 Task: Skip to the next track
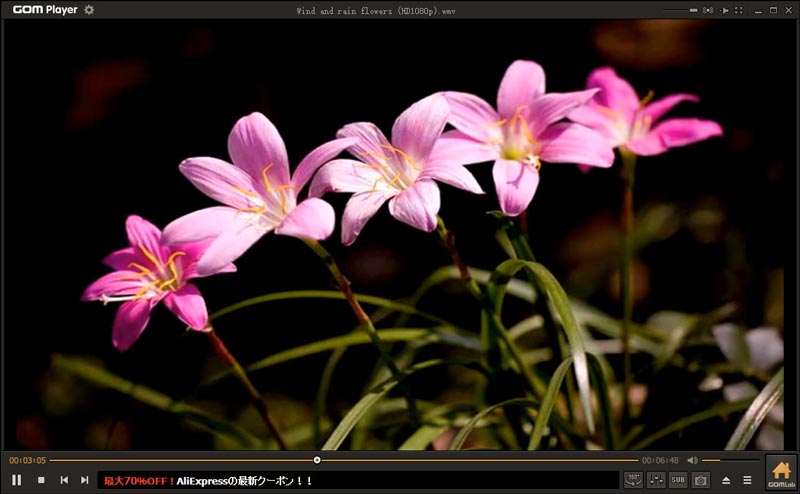pos(85,480)
